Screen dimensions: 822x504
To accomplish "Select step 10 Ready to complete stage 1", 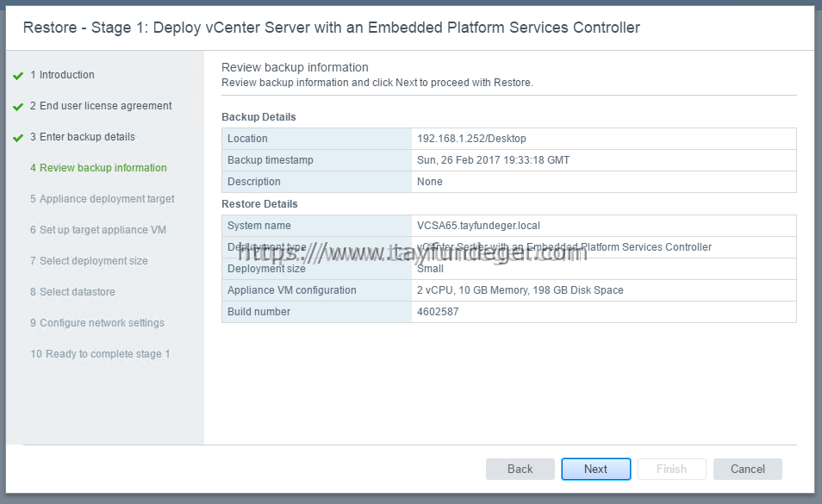I will pyautogui.click(x=100, y=353).
